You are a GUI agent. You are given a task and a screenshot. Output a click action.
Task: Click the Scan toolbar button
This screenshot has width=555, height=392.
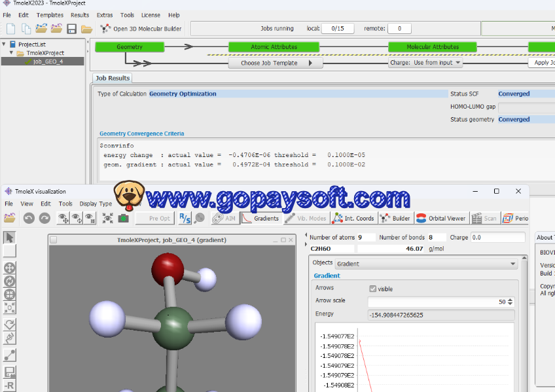[x=484, y=219]
